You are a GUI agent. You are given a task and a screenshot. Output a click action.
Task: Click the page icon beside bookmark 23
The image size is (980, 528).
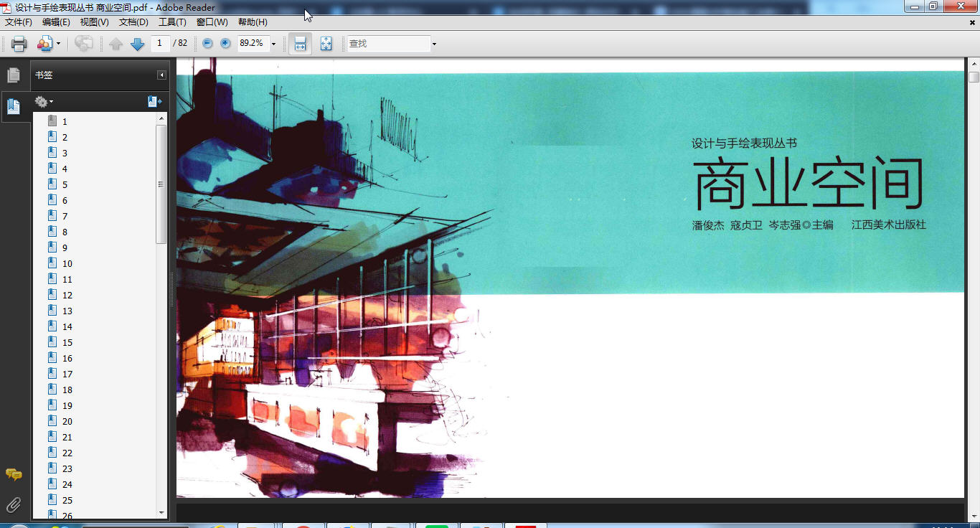click(52, 468)
